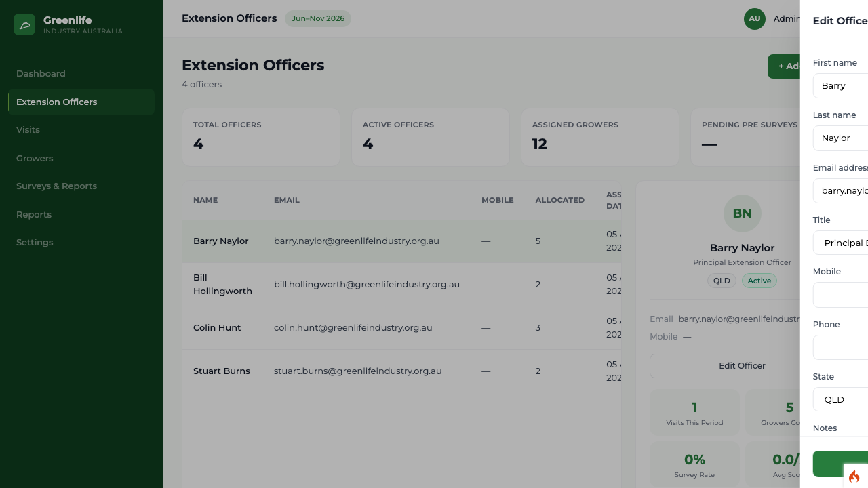Click the Active status badge
The image size is (868, 488).
pos(759,281)
